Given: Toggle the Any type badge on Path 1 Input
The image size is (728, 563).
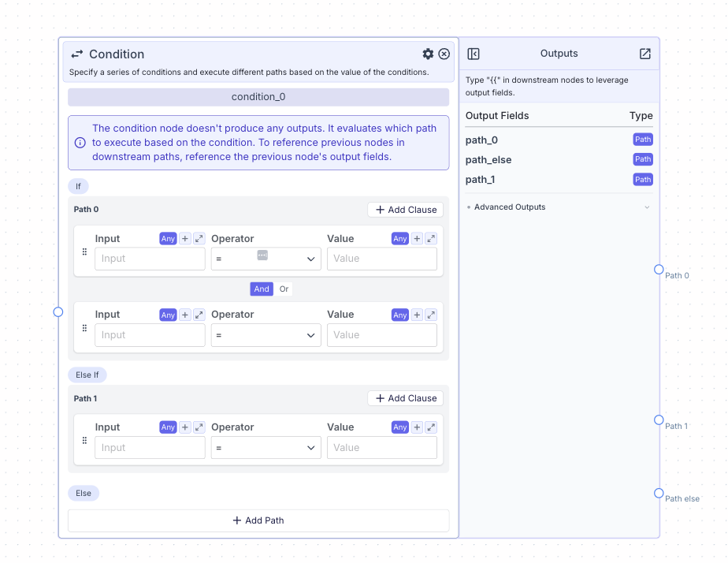Looking at the screenshot, I should point(168,427).
